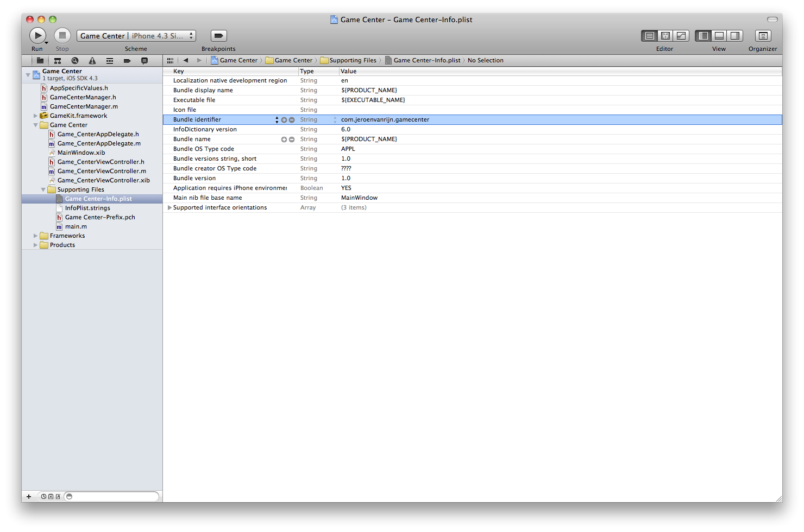This screenshot has width=804, height=532.
Task: Go forward using the jump bar's right arrow
Action: pyautogui.click(x=199, y=60)
